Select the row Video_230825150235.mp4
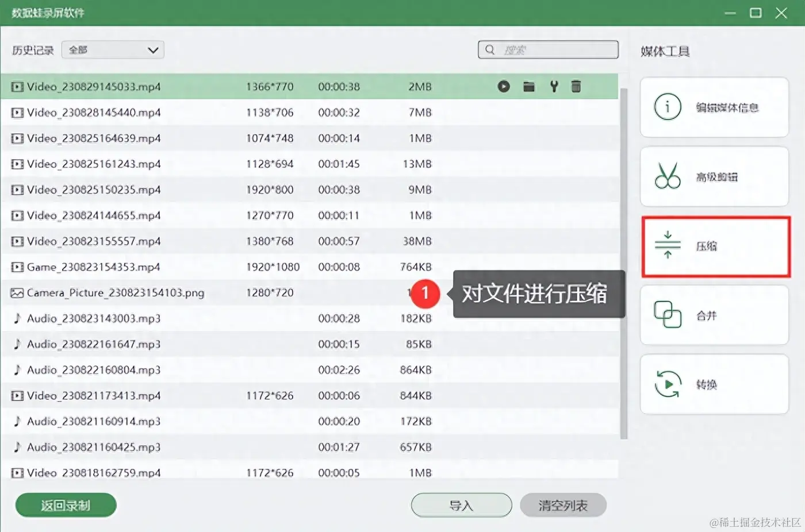 coord(309,190)
